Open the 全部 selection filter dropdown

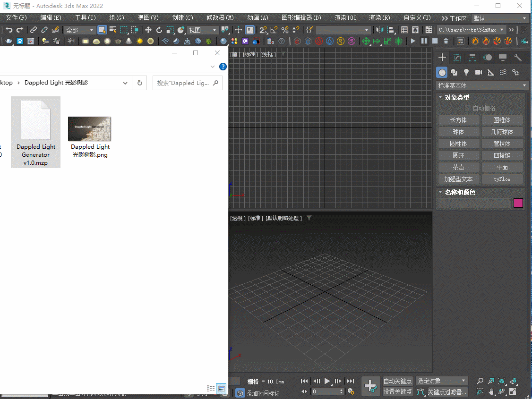[x=79, y=30]
